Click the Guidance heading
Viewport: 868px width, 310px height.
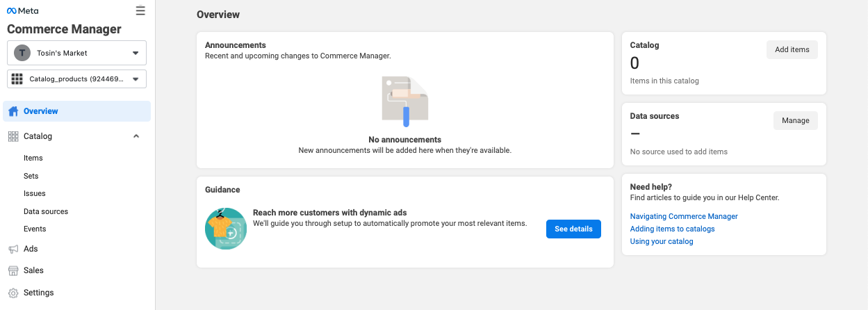pyautogui.click(x=222, y=190)
